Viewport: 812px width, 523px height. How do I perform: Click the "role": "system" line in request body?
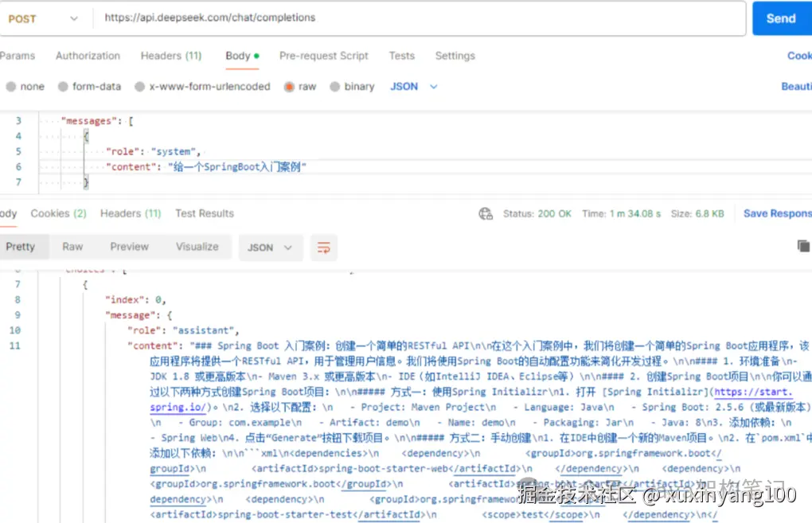(x=154, y=152)
